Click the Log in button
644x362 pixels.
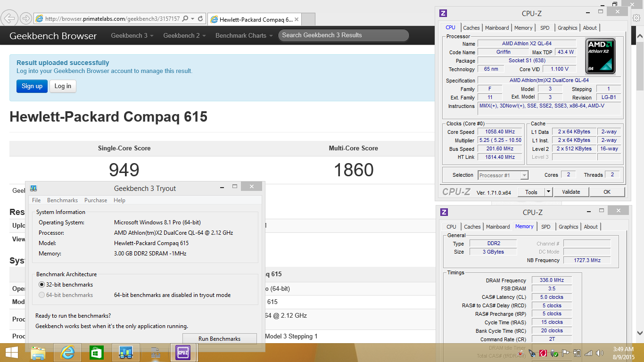coord(63,86)
